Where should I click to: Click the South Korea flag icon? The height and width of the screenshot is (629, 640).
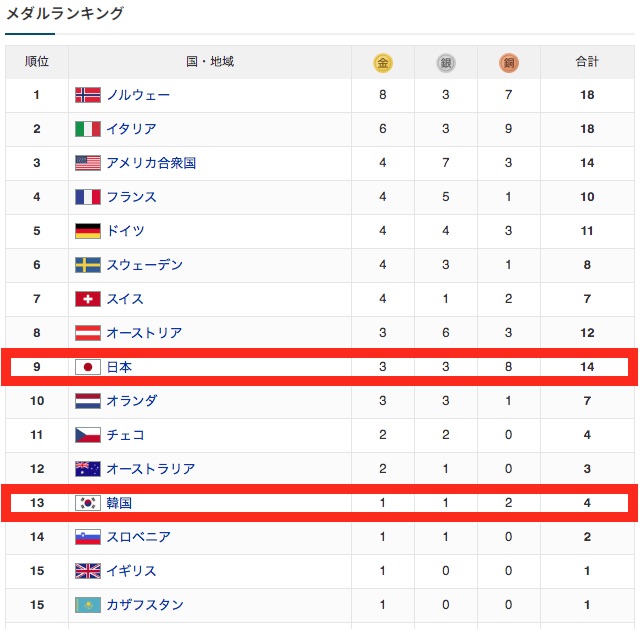tap(88, 503)
